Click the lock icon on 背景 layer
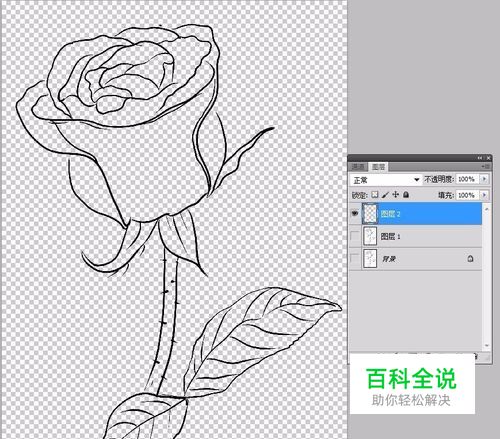Viewport: 500px width, 439px height. pos(470,258)
